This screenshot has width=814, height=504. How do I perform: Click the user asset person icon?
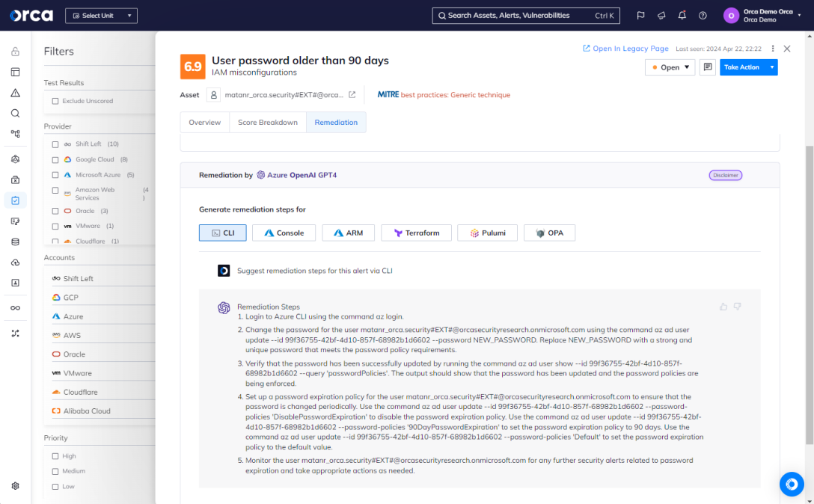pos(213,95)
